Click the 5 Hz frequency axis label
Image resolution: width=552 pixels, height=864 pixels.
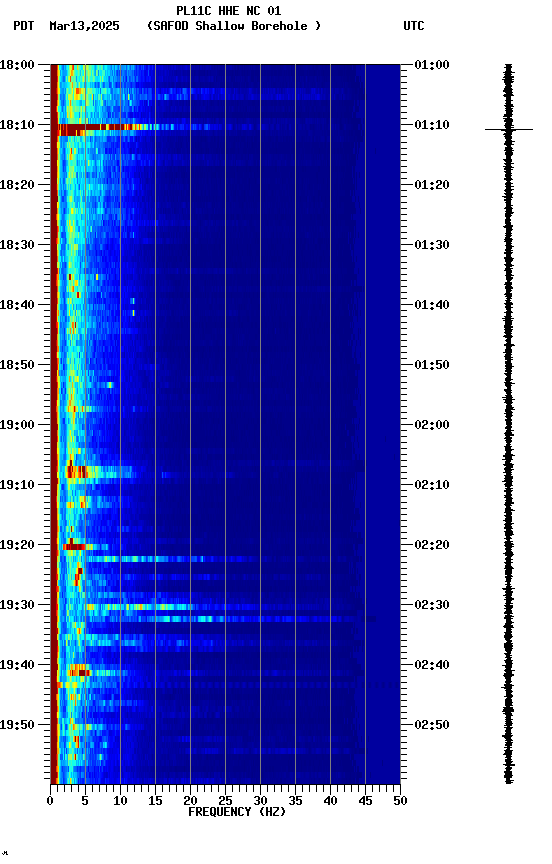point(85,801)
